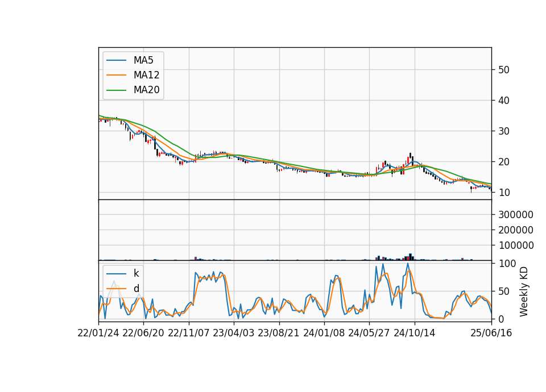Click the price axis label 40
Screen dimensions: 546x392
pyautogui.click(x=503, y=101)
